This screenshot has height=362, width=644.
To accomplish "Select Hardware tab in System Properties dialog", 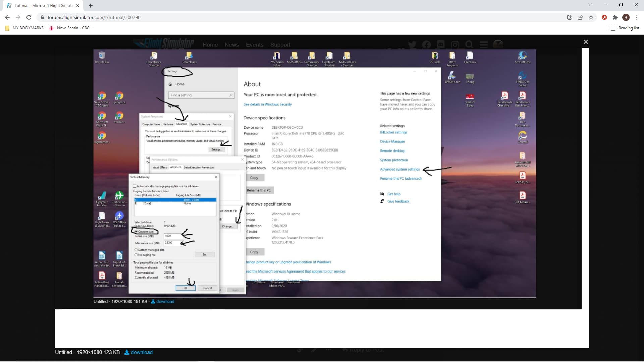I will (168, 124).
